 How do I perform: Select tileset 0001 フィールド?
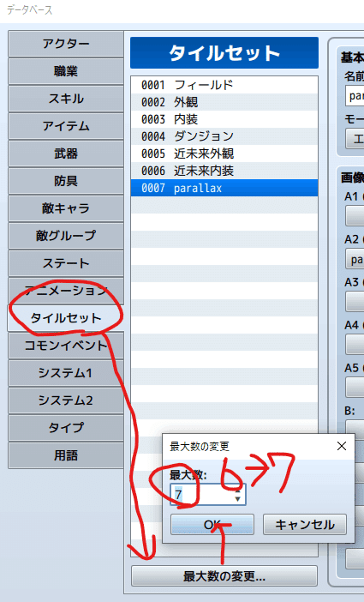click(224, 85)
